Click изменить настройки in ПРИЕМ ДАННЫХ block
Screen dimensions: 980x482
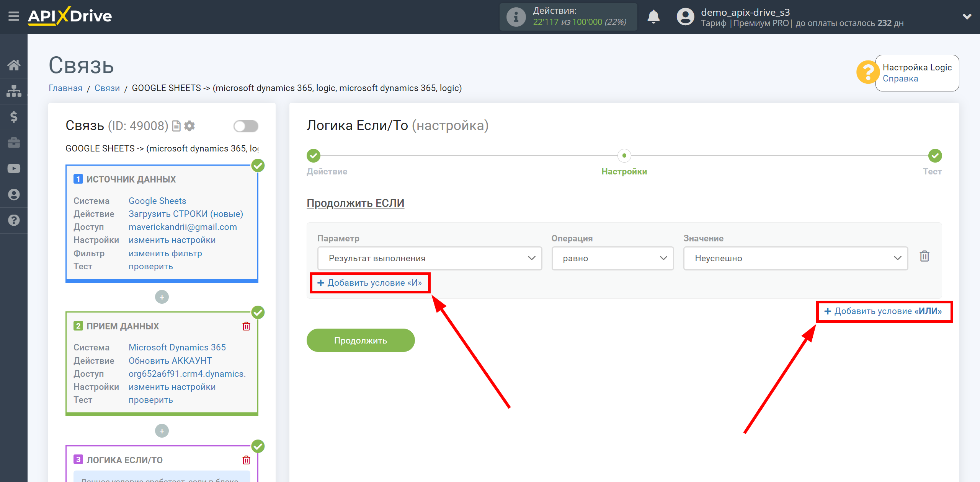(172, 387)
